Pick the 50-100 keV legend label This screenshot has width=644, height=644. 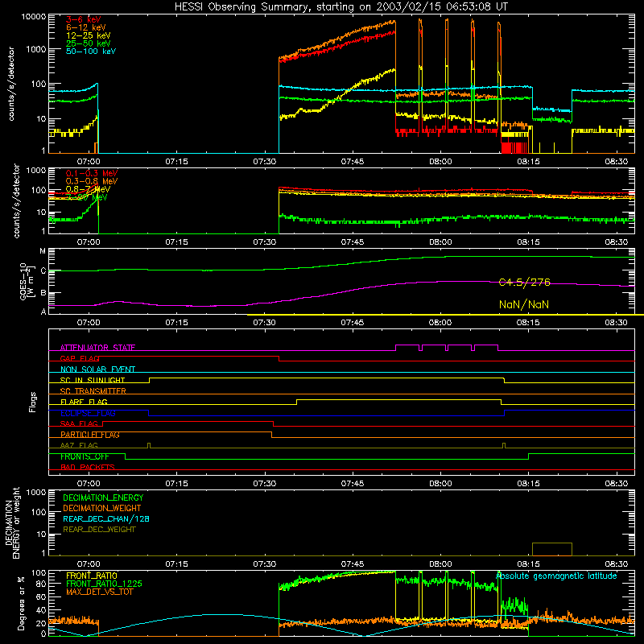point(91,52)
